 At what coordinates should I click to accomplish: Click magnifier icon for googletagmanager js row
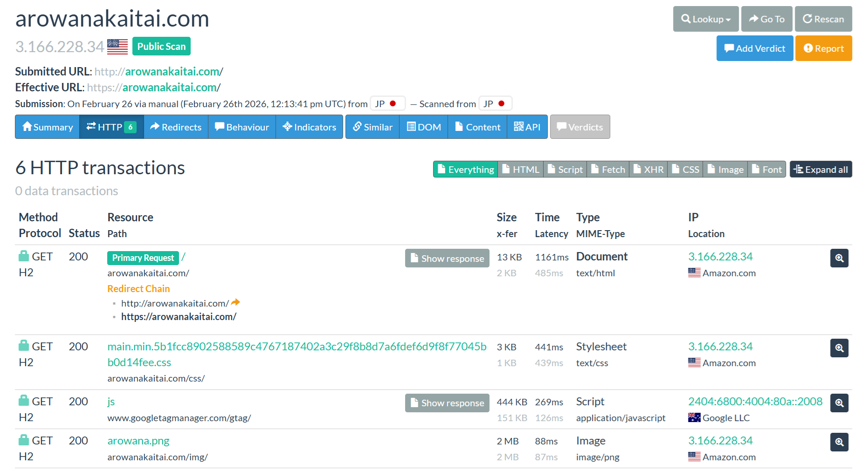[x=839, y=403]
